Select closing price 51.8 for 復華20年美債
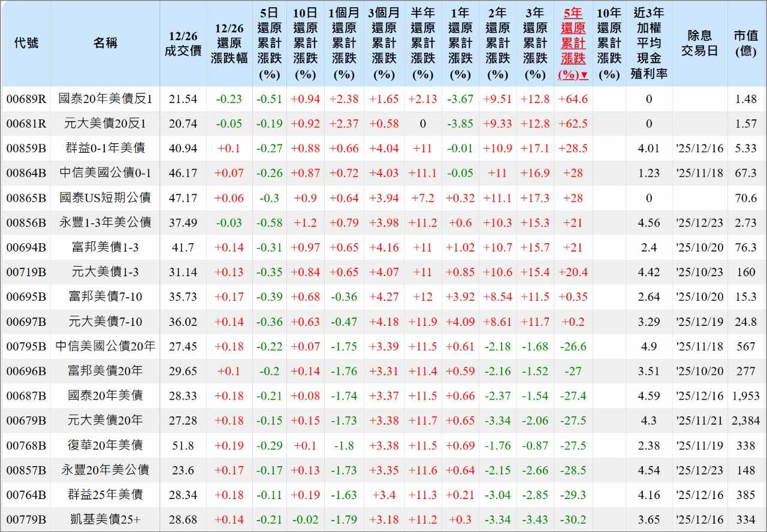767x532 pixels. click(x=183, y=445)
